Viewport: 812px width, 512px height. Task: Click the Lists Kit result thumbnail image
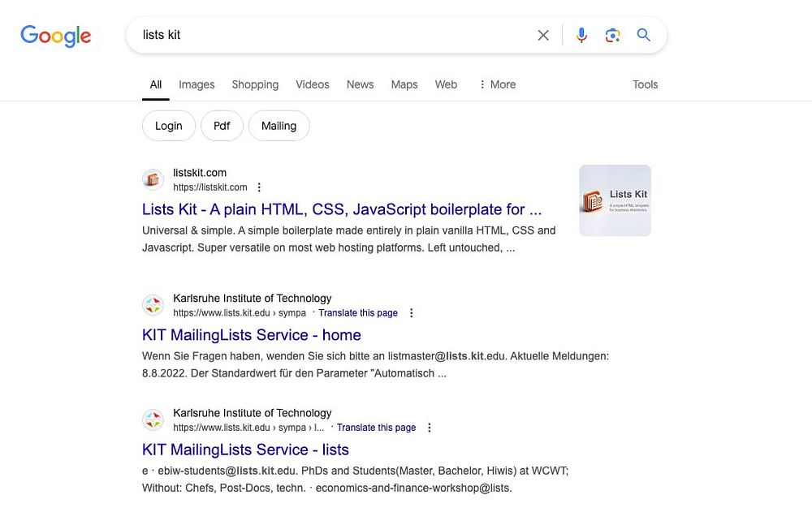615,201
